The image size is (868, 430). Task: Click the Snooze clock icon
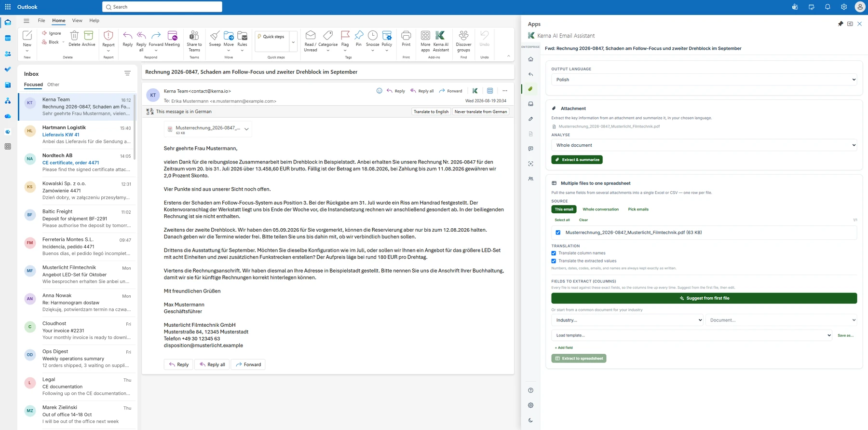pyautogui.click(x=372, y=36)
